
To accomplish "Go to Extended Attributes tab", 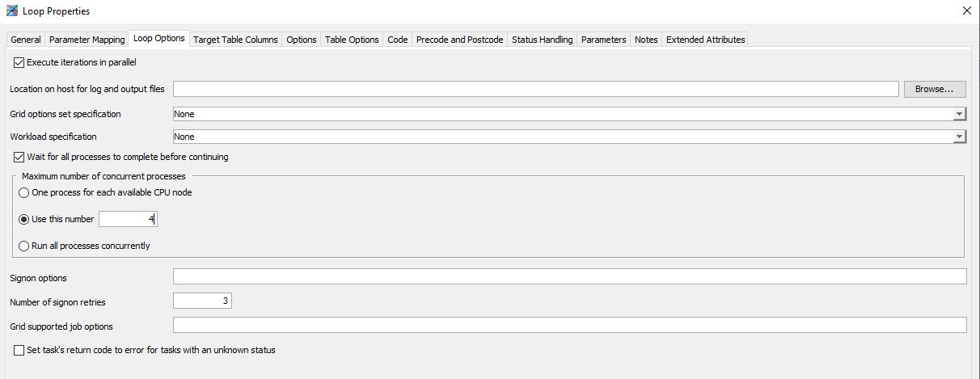I will pyautogui.click(x=705, y=40).
